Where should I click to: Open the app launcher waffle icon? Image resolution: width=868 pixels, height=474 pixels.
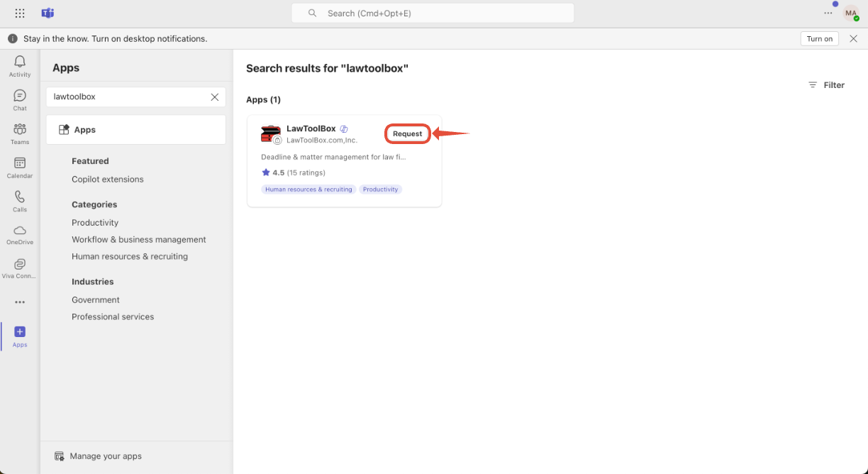click(x=20, y=13)
